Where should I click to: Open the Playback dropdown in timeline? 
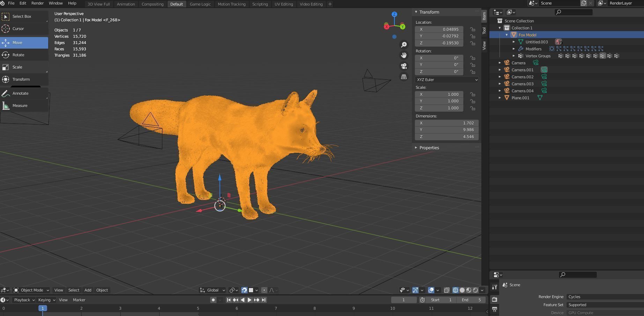tap(24, 300)
